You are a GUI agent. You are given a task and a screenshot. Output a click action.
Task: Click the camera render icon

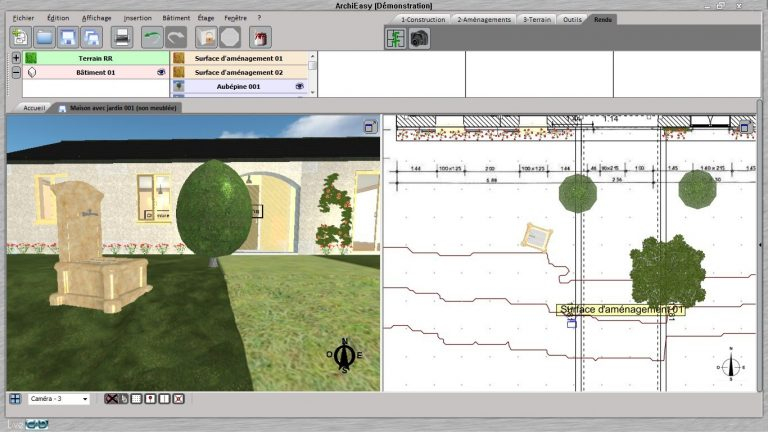pos(420,38)
